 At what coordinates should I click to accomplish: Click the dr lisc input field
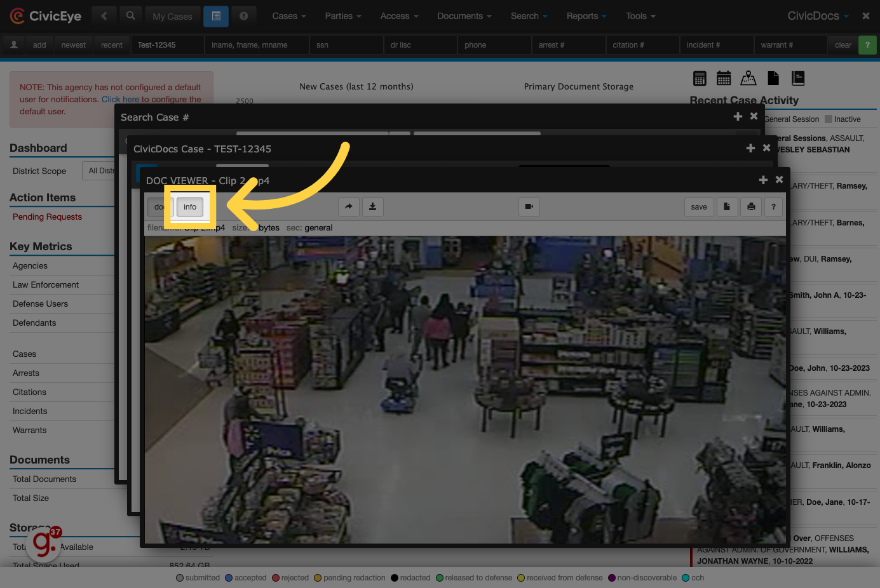[421, 45]
